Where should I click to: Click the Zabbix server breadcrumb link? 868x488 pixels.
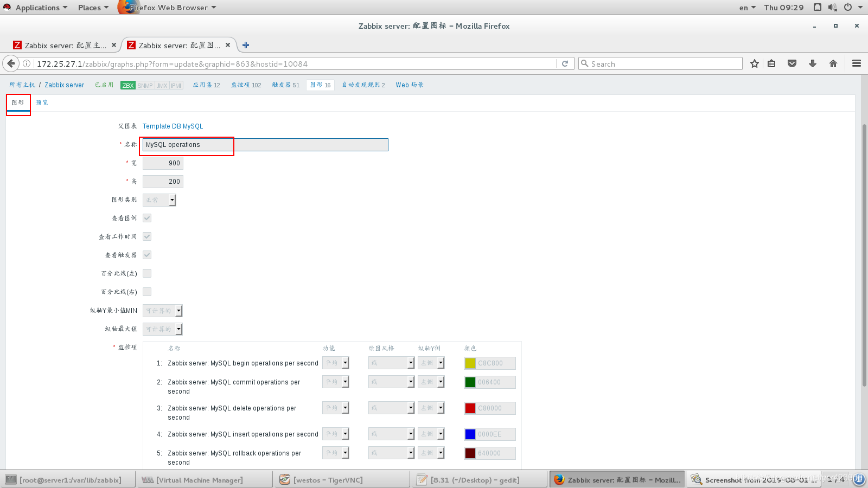pyautogui.click(x=65, y=85)
